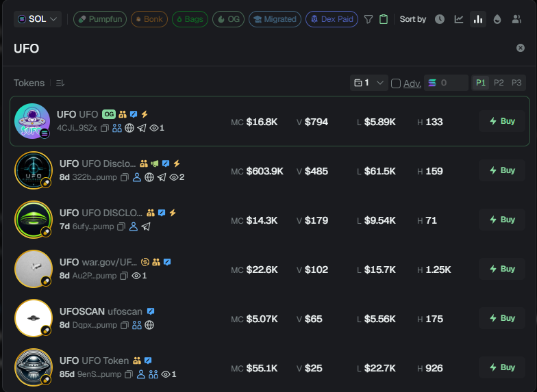This screenshot has height=392, width=537.
Task: Click the UFOSCAN ufoscan token name
Action: pyautogui.click(x=101, y=311)
